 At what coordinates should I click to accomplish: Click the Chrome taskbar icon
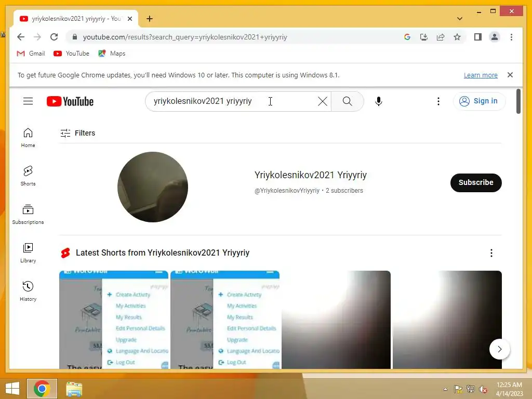pyautogui.click(x=42, y=389)
